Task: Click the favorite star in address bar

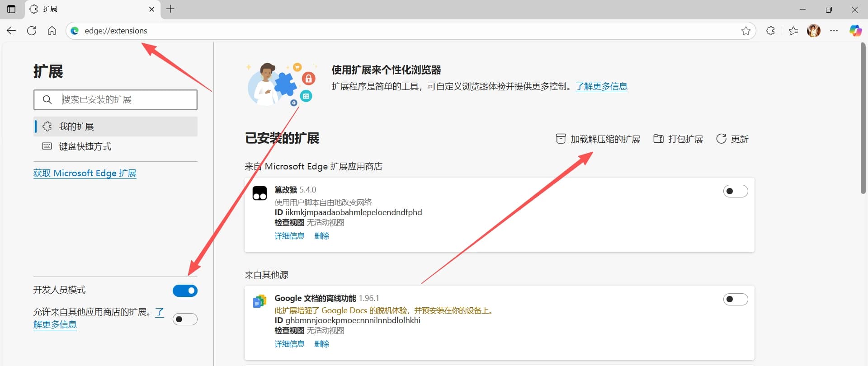Action: click(x=745, y=31)
